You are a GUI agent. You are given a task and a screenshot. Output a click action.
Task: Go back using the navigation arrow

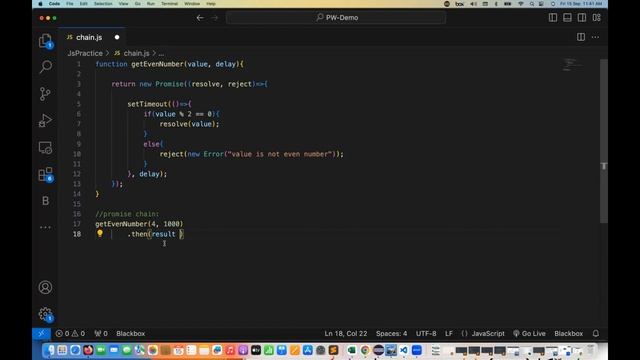coord(200,18)
